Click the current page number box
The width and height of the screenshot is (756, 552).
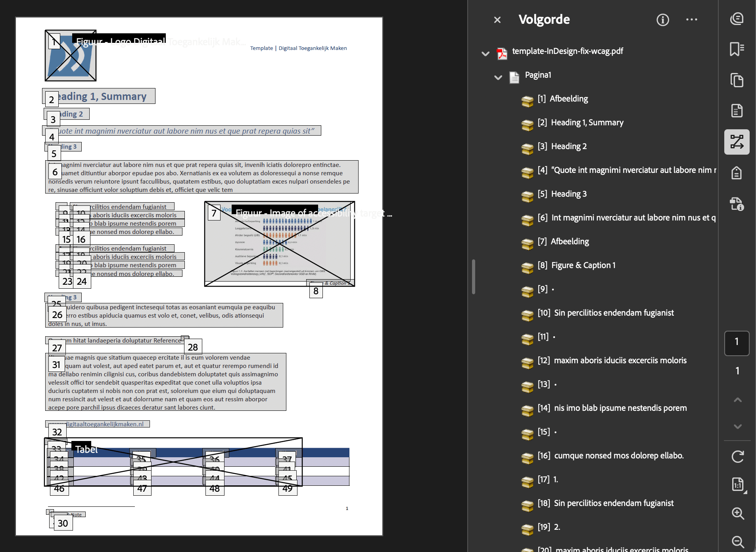(x=737, y=342)
